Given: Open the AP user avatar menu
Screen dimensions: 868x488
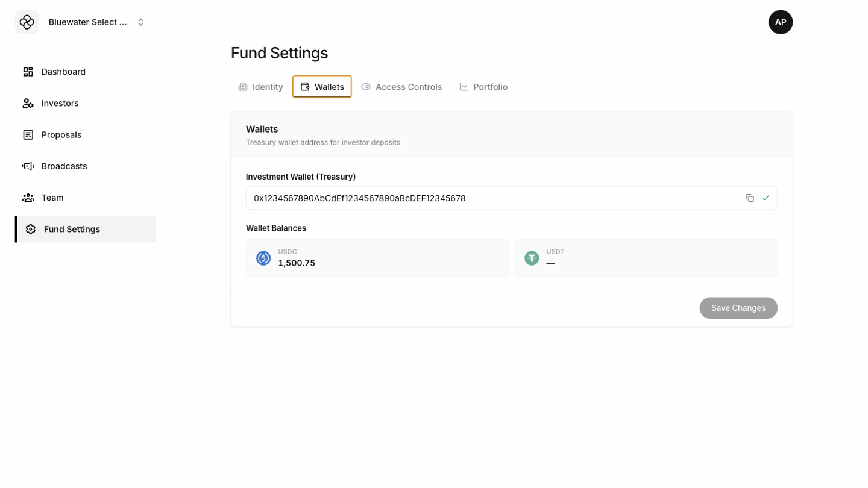Looking at the screenshot, I should (x=780, y=22).
